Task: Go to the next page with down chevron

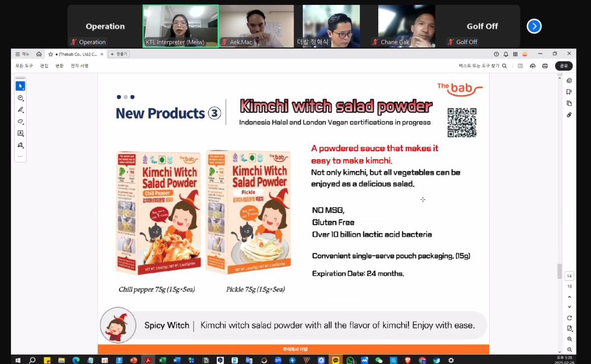Action: click(x=569, y=307)
